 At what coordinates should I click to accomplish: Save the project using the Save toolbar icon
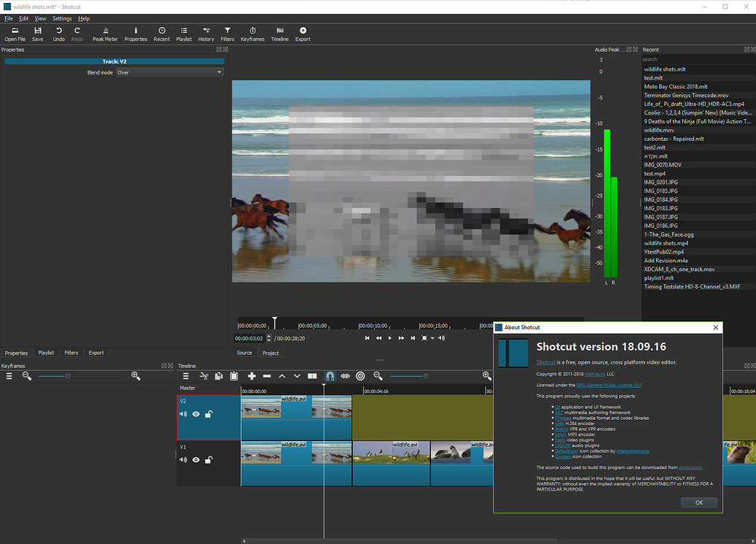tap(37, 34)
